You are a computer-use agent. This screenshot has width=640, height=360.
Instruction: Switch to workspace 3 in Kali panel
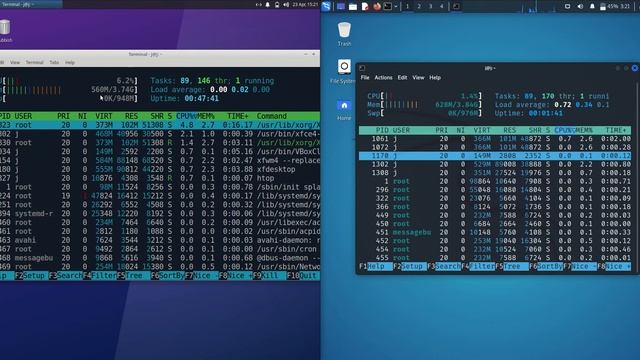coord(430,7)
